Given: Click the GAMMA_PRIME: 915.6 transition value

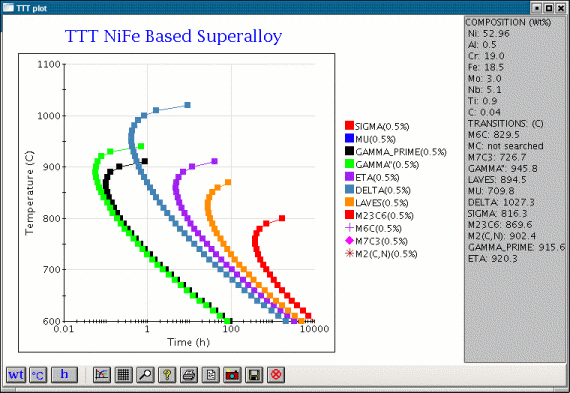Looking at the screenshot, I should tap(516, 248).
